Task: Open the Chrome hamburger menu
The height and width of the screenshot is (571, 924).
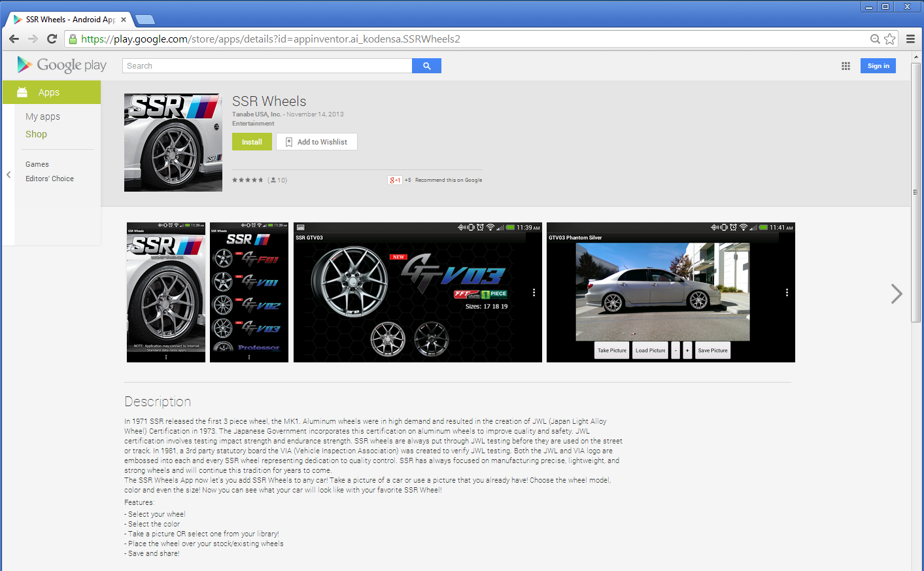Action: click(x=910, y=39)
